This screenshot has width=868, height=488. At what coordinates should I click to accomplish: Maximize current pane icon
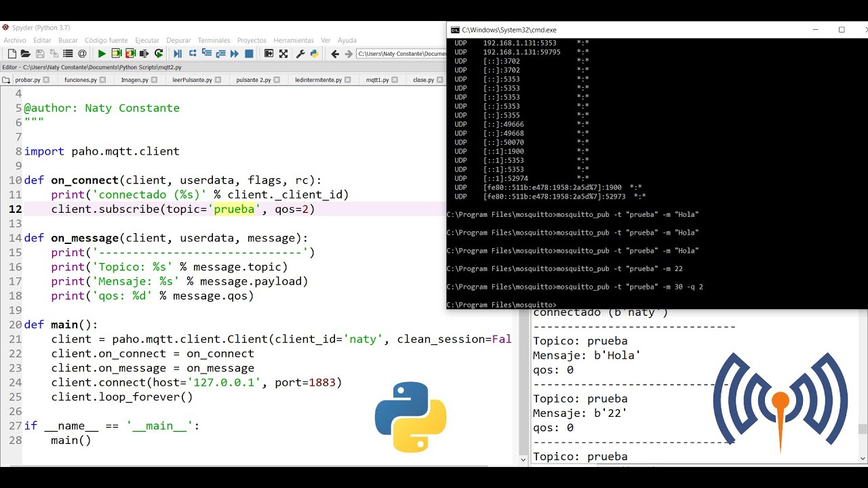[269, 54]
